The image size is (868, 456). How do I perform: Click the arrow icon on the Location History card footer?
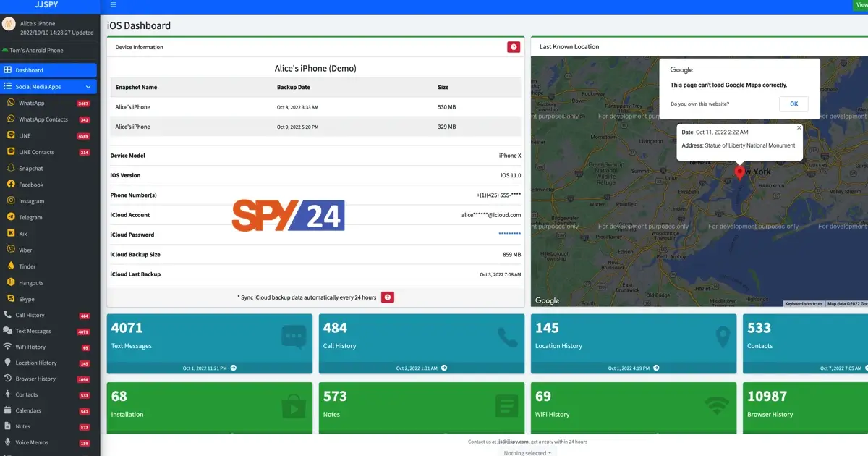click(657, 368)
